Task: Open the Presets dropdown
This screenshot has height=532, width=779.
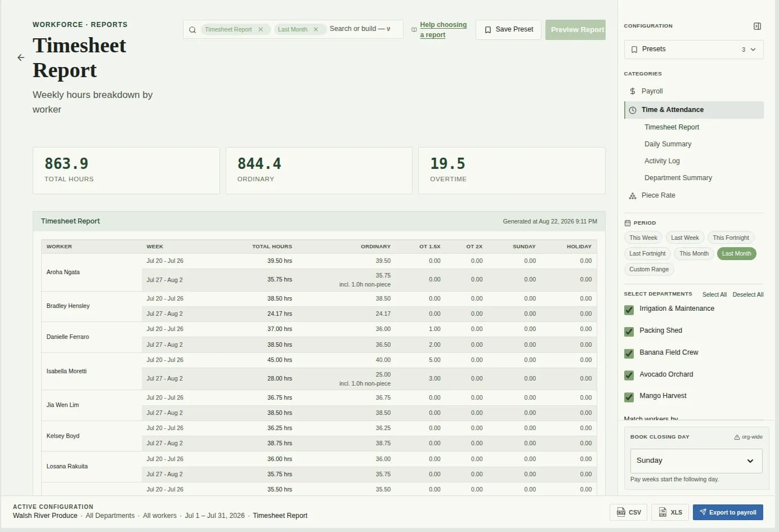Action: (x=694, y=50)
